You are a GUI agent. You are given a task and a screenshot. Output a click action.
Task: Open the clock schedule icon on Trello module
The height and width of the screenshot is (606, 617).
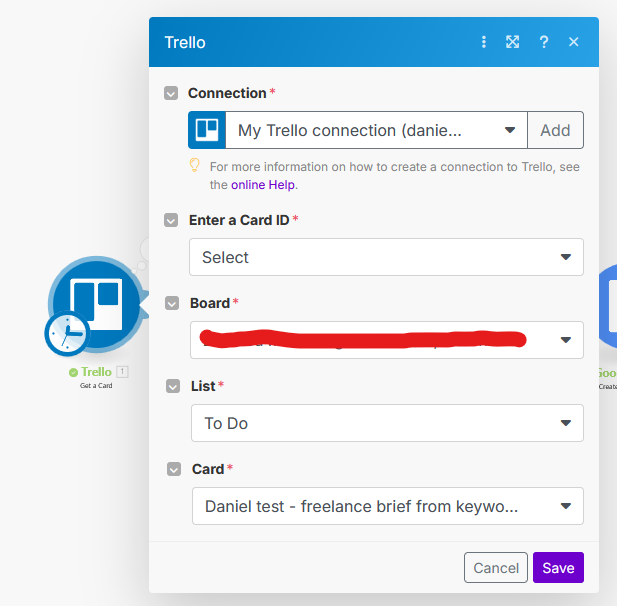tap(67, 334)
